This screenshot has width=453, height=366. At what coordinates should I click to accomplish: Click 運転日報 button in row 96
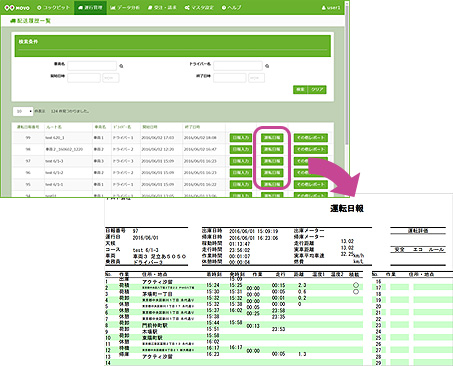[x=272, y=173]
